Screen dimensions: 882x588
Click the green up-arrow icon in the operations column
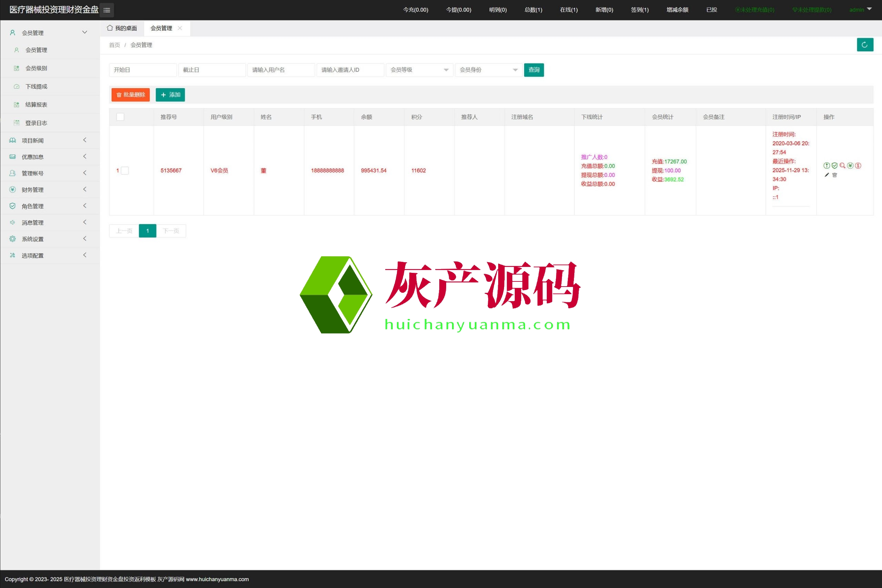click(x=827, y=165)
